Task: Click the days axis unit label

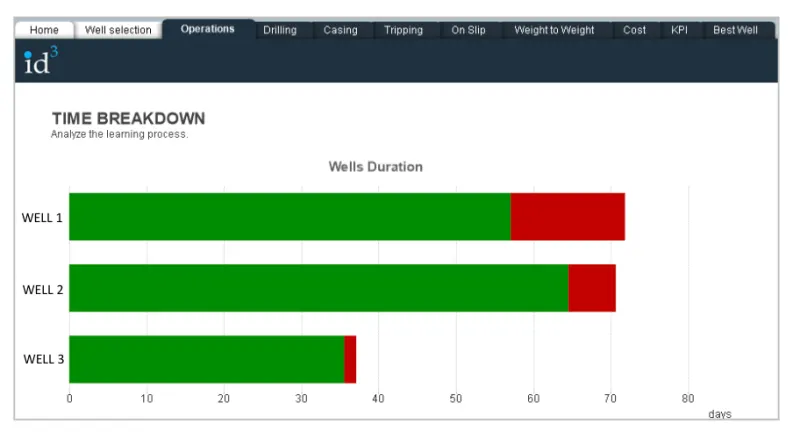Action: pos(720,414)
